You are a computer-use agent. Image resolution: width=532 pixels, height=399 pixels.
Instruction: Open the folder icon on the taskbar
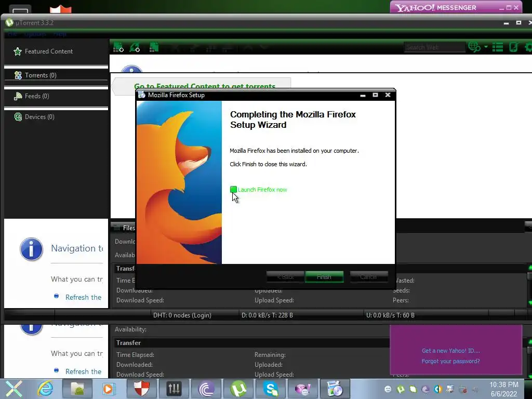77,389
